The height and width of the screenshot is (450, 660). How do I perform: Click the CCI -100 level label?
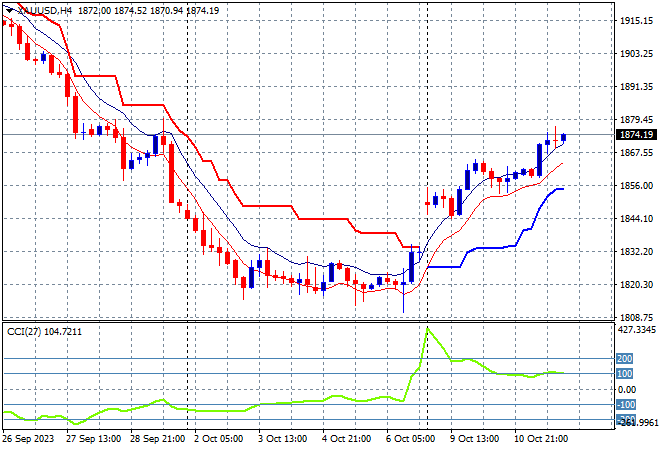[625, 405]
